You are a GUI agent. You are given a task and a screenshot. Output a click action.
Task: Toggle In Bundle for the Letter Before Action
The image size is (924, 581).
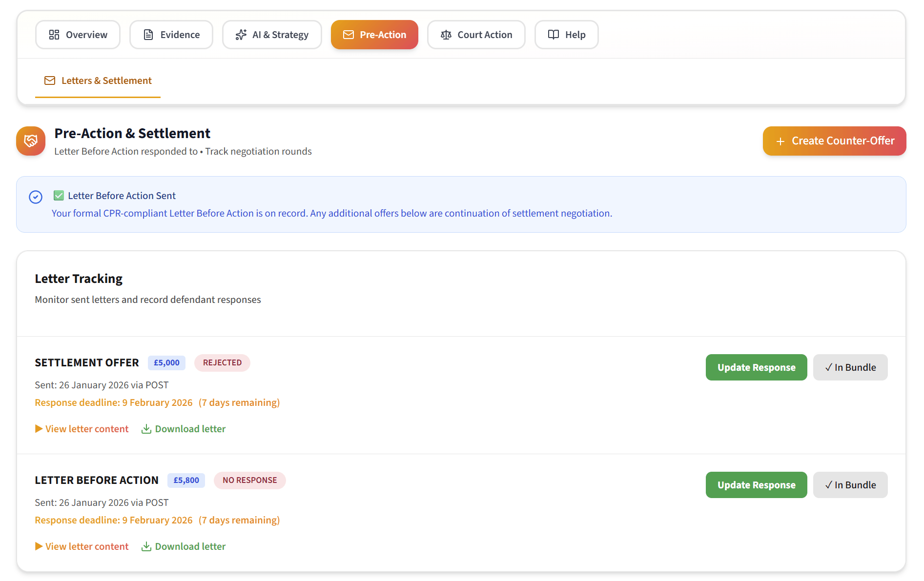coord(850,484)
